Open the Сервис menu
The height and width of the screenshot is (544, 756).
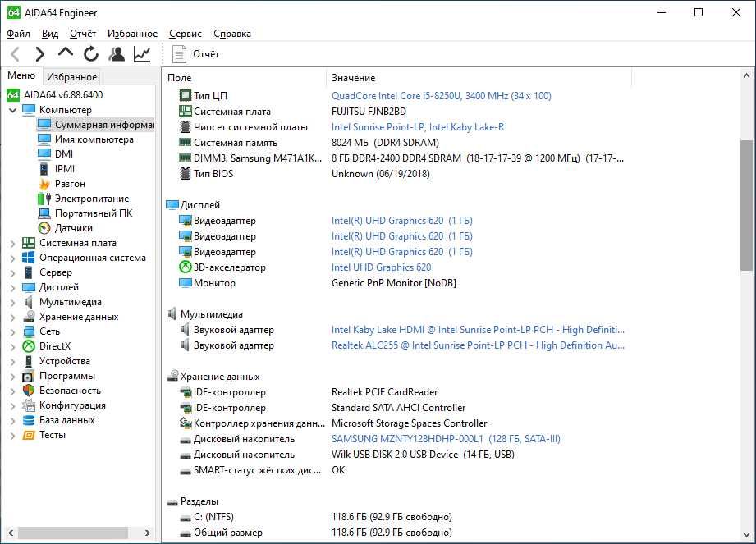(186, 34)
